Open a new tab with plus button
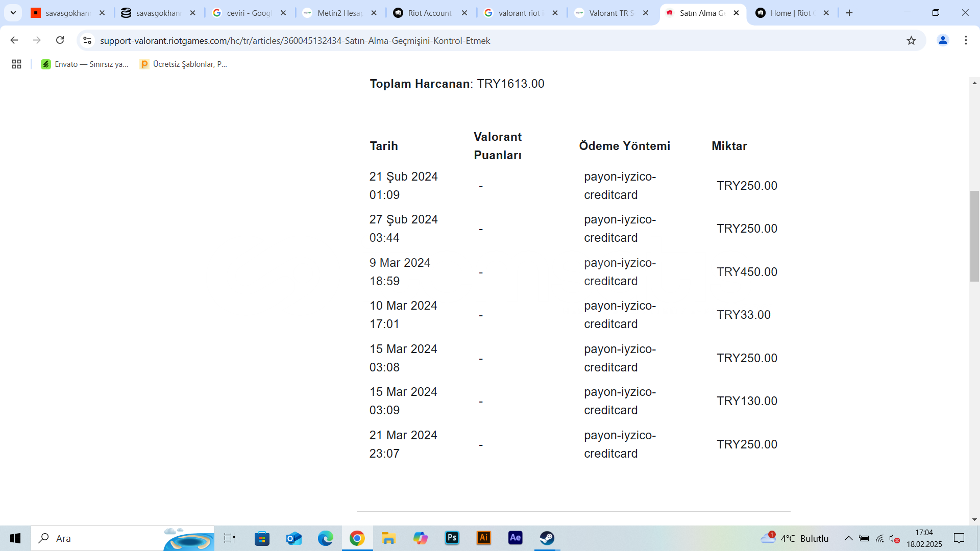 pyautogui.click(x=849, y=13)
